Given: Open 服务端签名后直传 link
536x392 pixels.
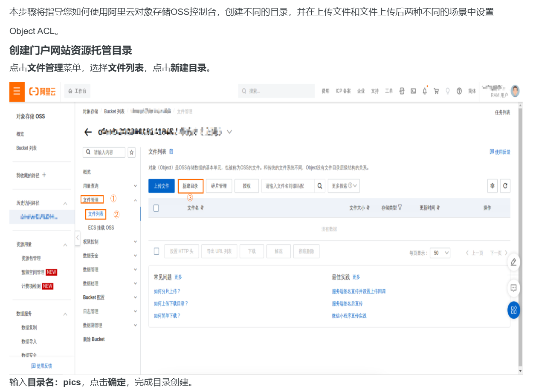Looking at the screenshot, I should [348, 304].
